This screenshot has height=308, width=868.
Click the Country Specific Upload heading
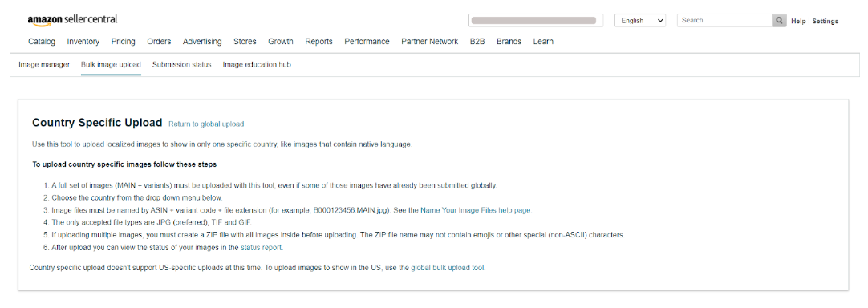97,123
